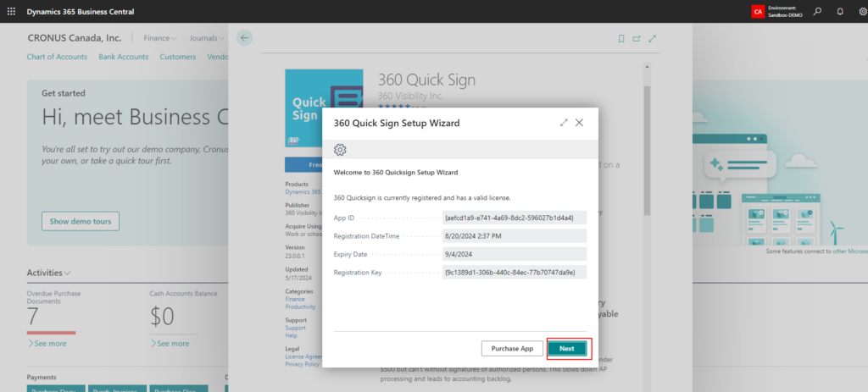Close the 360 Quick Sign Setup Wizard
Screen dimensions: 868x392
(x=579, y=123)
